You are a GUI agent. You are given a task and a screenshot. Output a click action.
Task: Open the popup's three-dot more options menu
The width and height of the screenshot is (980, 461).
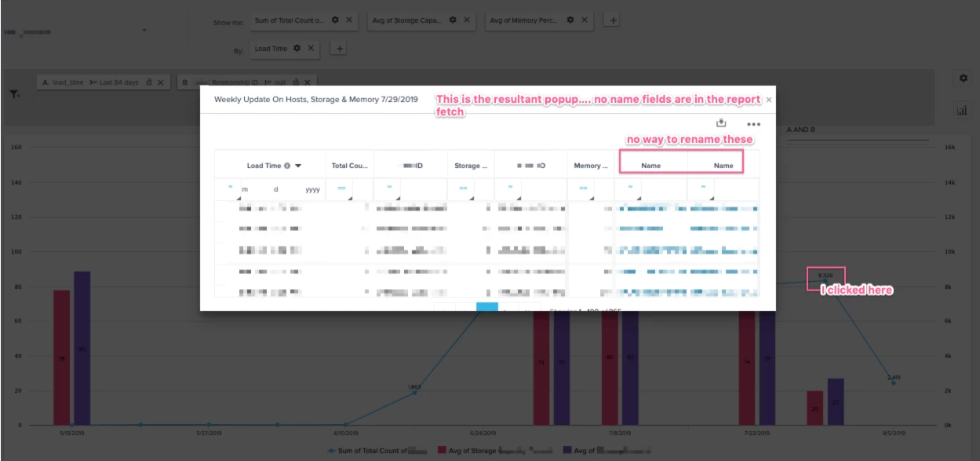[x=753, y=124]
